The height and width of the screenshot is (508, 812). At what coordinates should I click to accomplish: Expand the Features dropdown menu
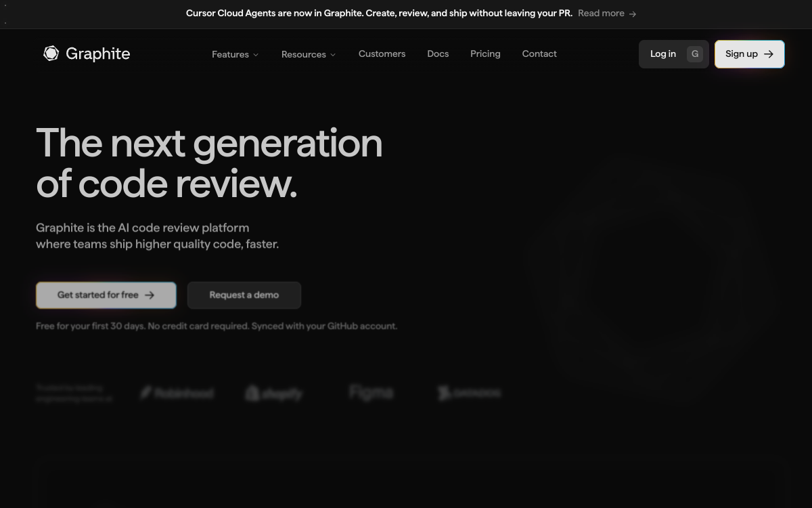tap(235, 54)
